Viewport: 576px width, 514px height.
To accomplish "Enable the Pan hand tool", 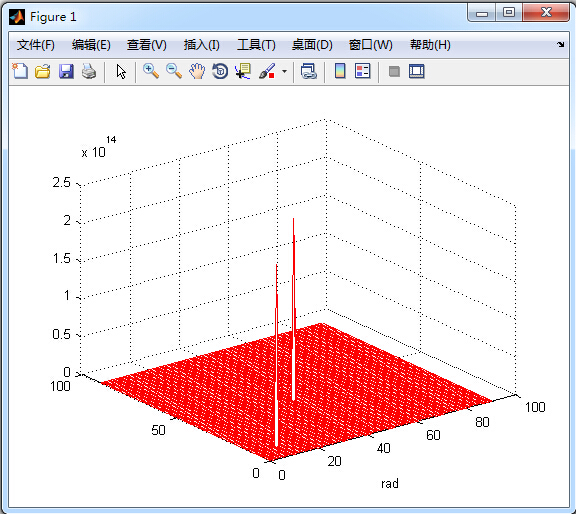I will tap(197, 71).
